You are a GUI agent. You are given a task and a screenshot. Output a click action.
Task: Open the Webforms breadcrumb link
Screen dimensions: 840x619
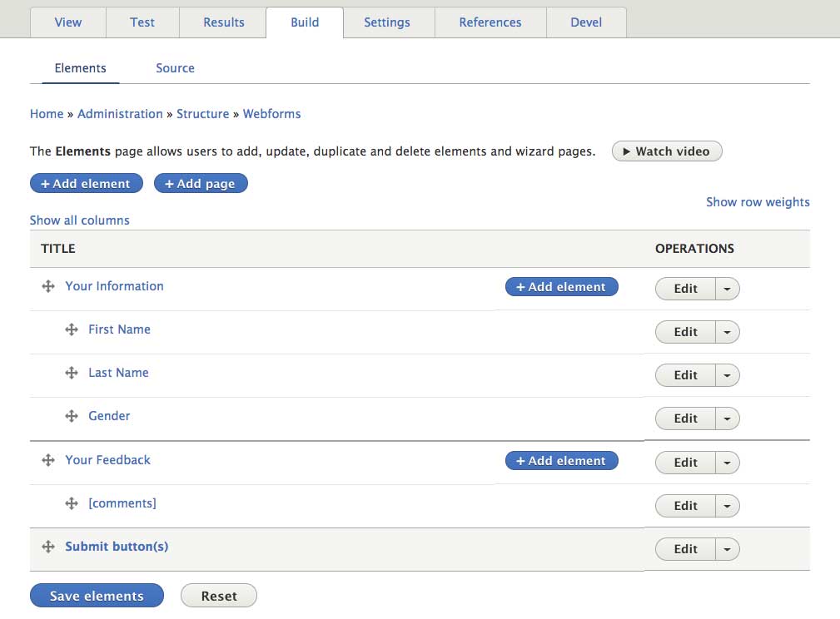pos(271,113)
